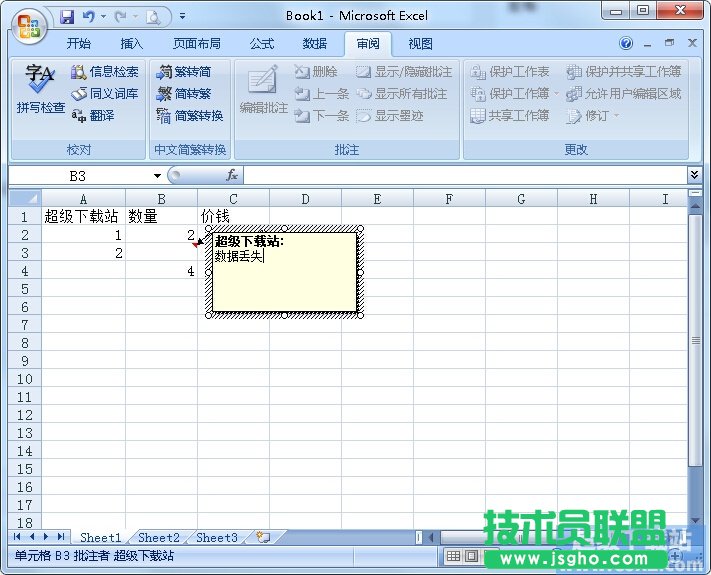
Task: Click cell A1 containing 超级下载站
Action: tap(82, 216)
